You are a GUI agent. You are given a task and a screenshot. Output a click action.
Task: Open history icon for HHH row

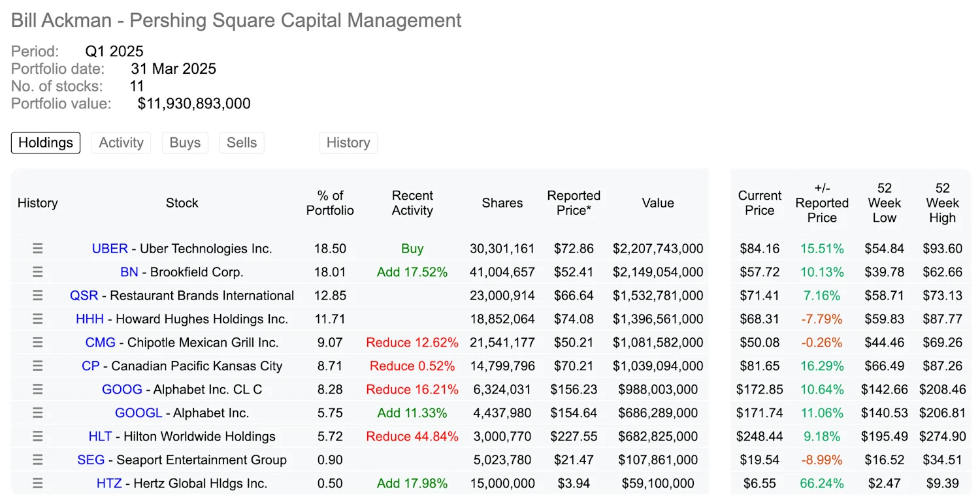pyautogui.click(x=38, y=319)
